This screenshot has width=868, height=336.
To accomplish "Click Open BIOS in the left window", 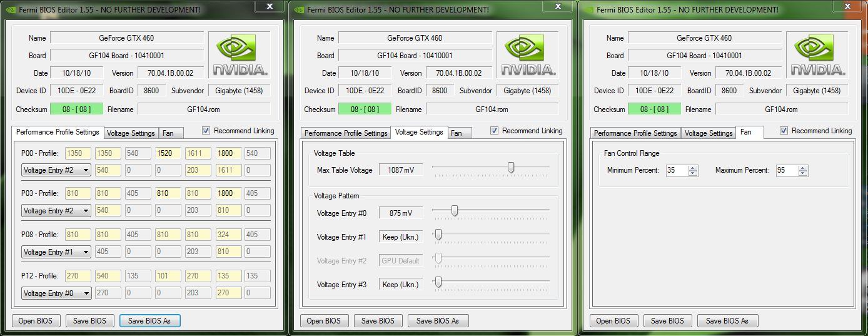I will (36, 321).
